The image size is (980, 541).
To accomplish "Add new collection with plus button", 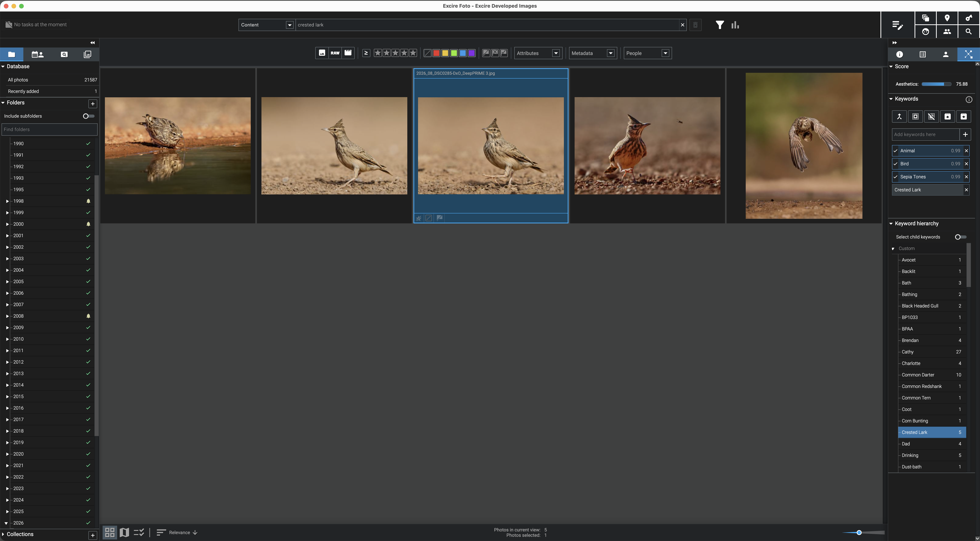I will pos(92,535).
